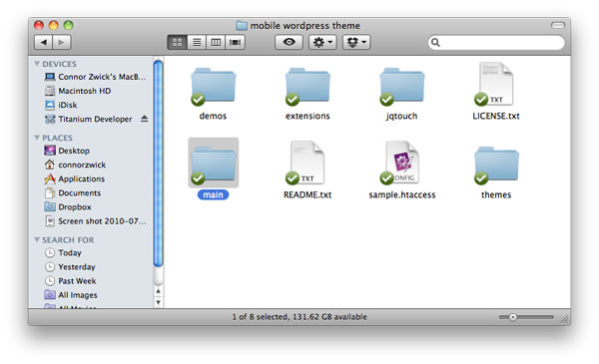Collapse the SEARCH FOR section
The image size is (599, 364).
[x=37, y=239]
